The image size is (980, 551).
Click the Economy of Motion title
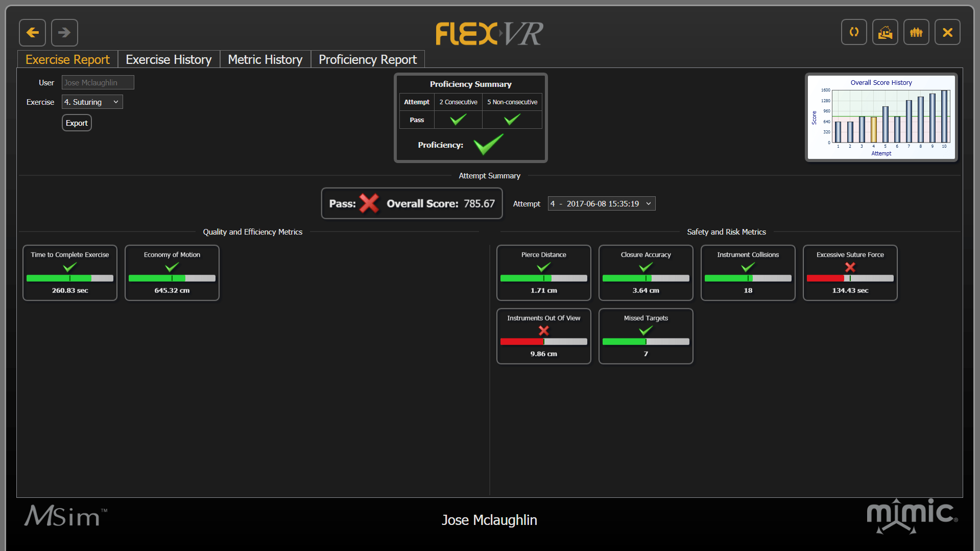click(172, 255)
